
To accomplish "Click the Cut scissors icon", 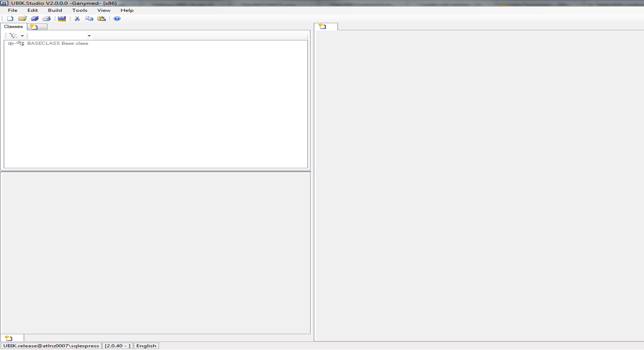I will pos(77,19).
